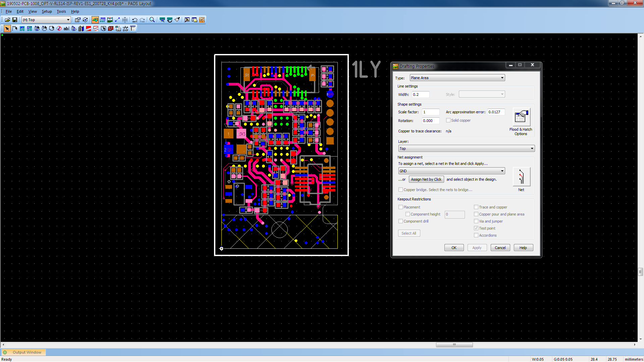This screenshot has height=362, width=644.
Task: Click the OK button in Drafting Properties
Action: [454, 248]
